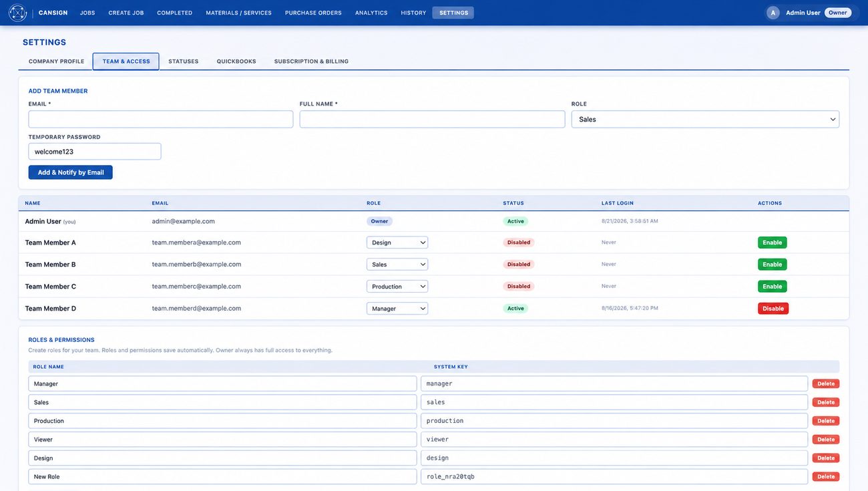Click Add & Notify by Email button
This screenshot has width=868, height=491.
(71, 172)
